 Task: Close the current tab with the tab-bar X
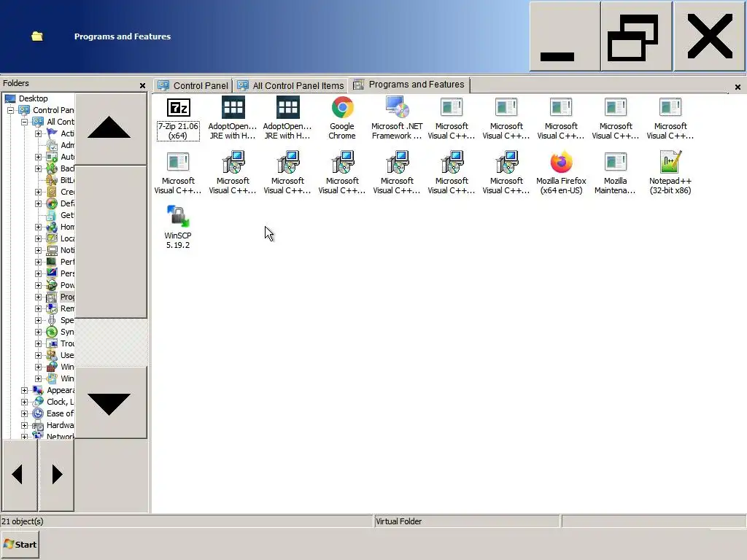(x=738, y=87)
